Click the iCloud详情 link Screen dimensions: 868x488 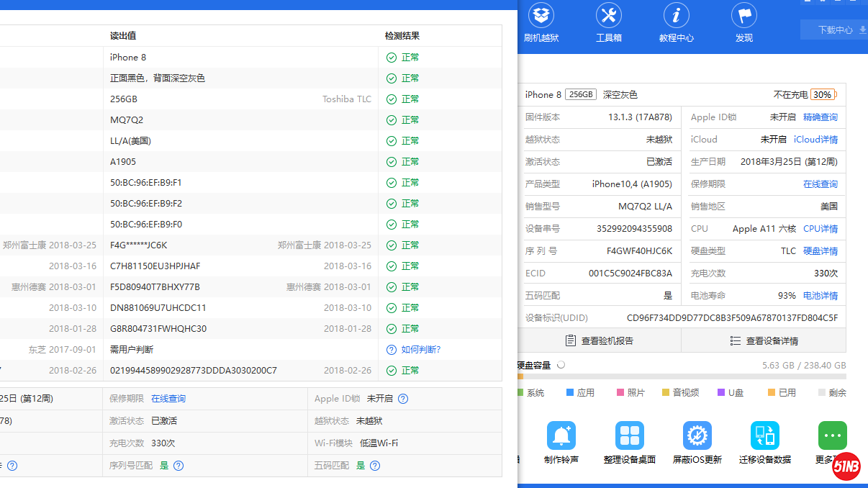pyautogui.click(x=815, y=140)
